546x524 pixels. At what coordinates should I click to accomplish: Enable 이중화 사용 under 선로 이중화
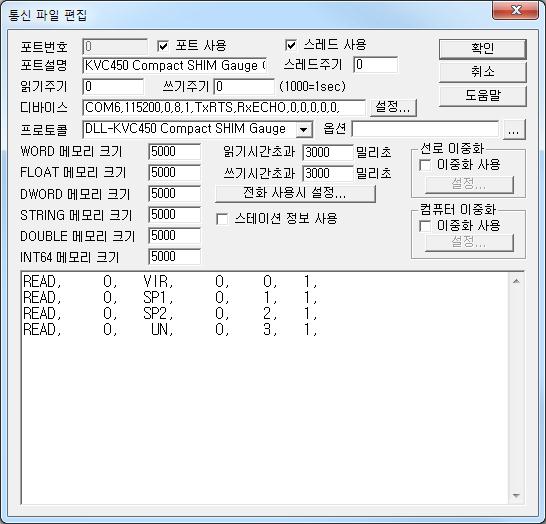pyautogui.click(x=425, y=165)
